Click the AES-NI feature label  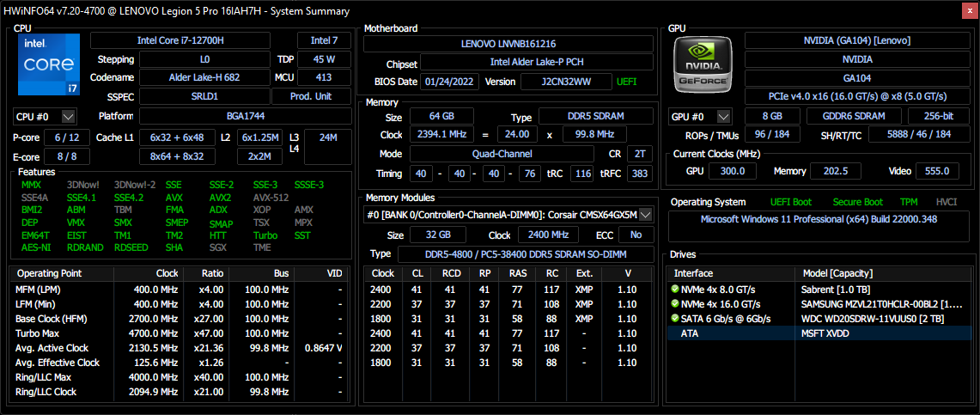[x=35, y=247]
